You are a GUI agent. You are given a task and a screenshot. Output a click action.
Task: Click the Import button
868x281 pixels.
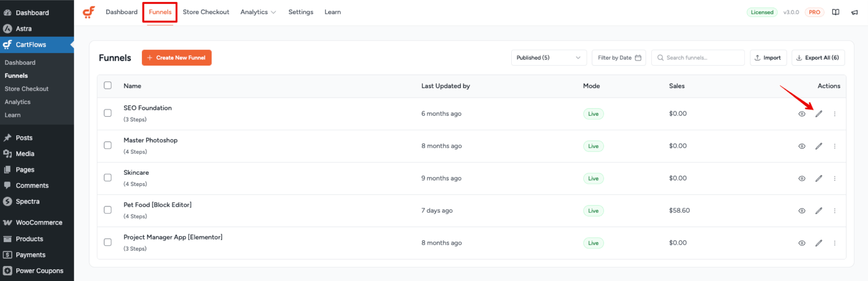768,57
